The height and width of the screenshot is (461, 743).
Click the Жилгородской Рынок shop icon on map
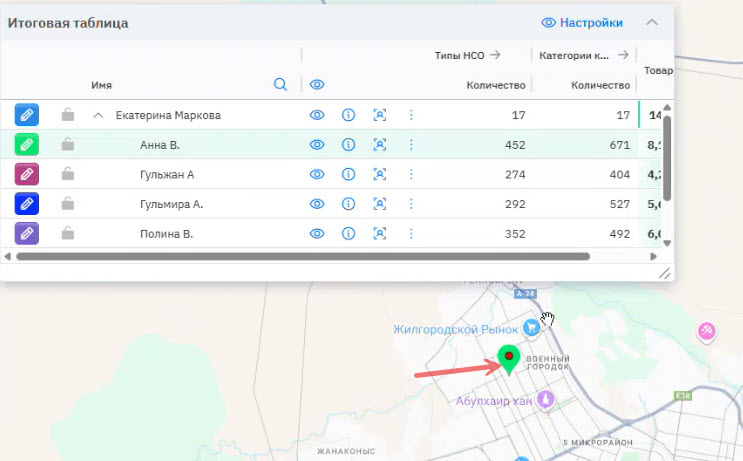click(x=531, y=328)
